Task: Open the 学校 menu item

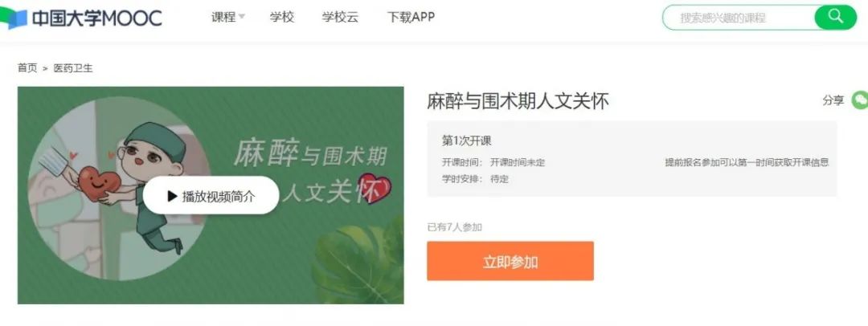Action: 282,17
